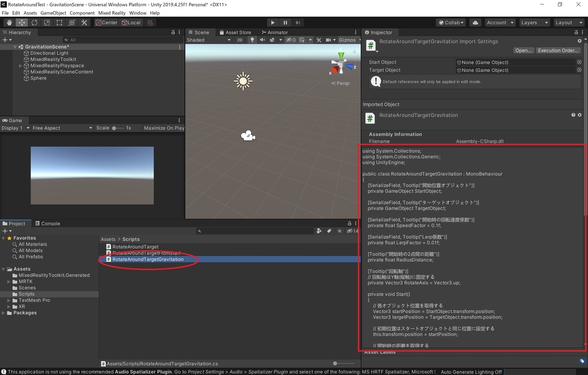Toggle 2D scene view mode
The image size is (588, 375).
pos(240,40)
